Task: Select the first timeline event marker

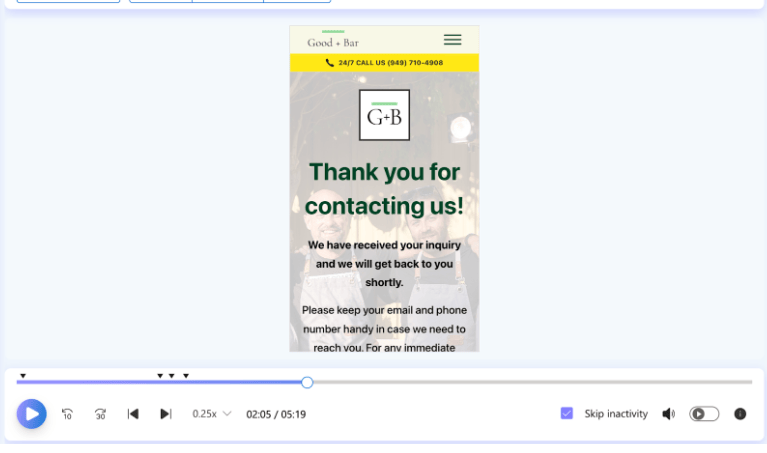Action: 23,376
